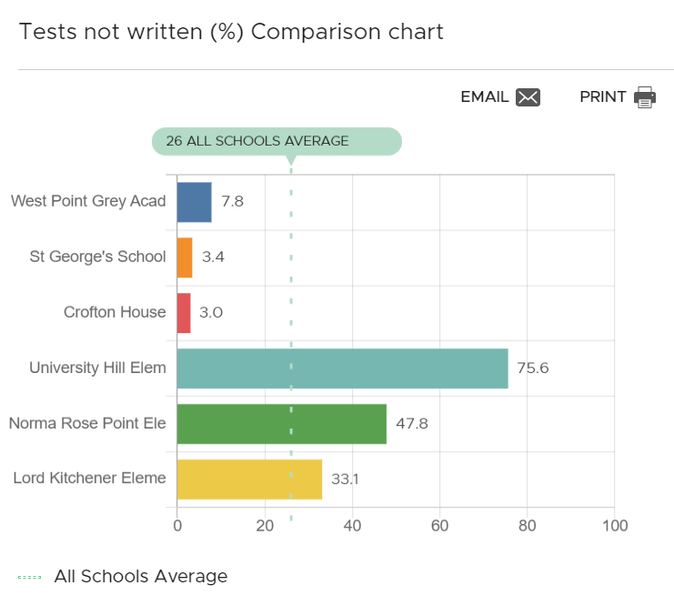Click the printer icon
The width and height of the screenshot is (674, 616).
645,97
